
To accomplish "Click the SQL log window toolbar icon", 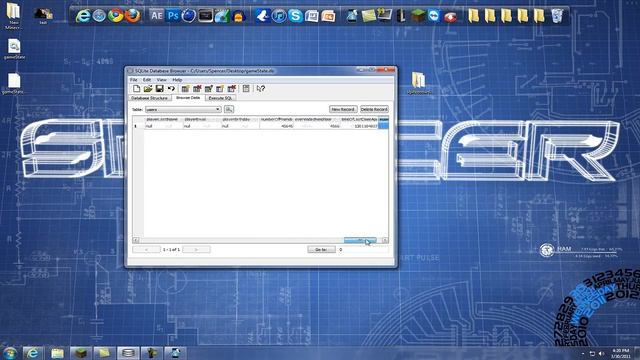I will [246, 89].
